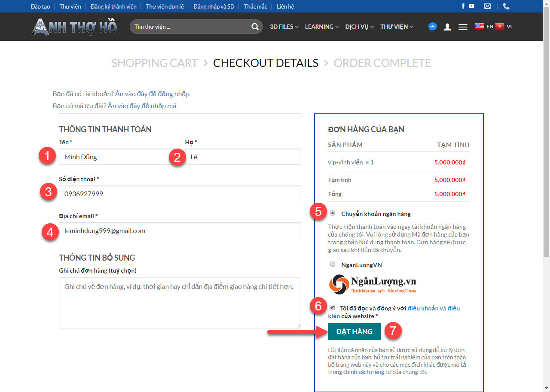Switch language with the Vietnam flag
Viewport: 550px width, 392px height.
pyautogui.click(x=499, y=26)
